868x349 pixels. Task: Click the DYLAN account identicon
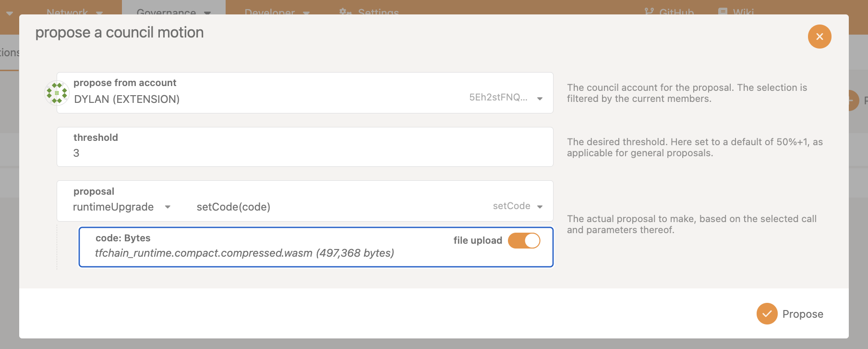pos(57,93)
